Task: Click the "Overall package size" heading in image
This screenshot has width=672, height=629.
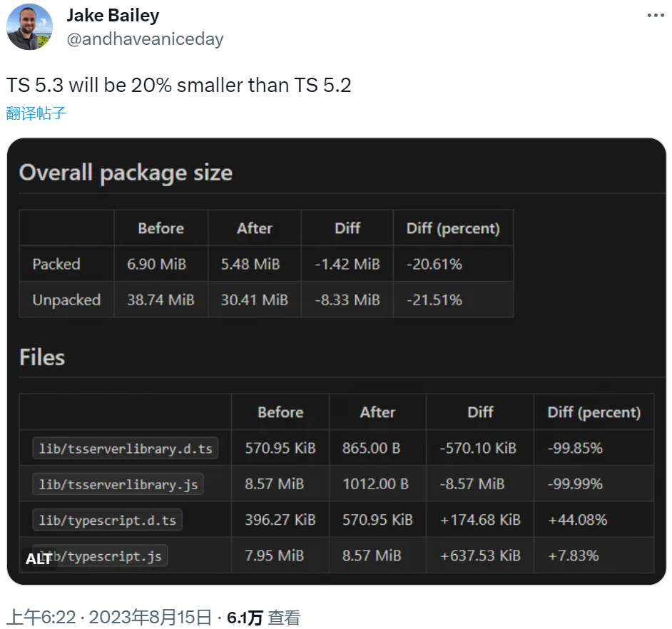Action: click(126, 173)
